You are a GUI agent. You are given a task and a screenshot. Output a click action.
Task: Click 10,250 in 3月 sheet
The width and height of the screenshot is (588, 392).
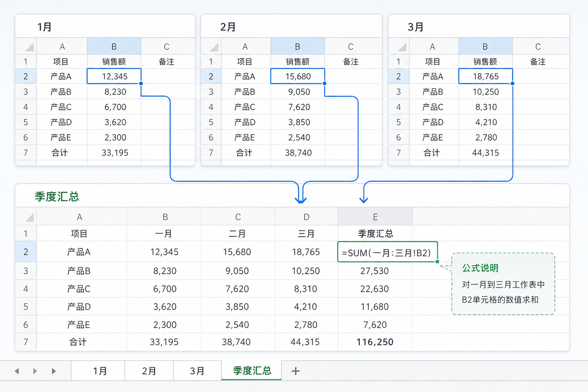485,91
